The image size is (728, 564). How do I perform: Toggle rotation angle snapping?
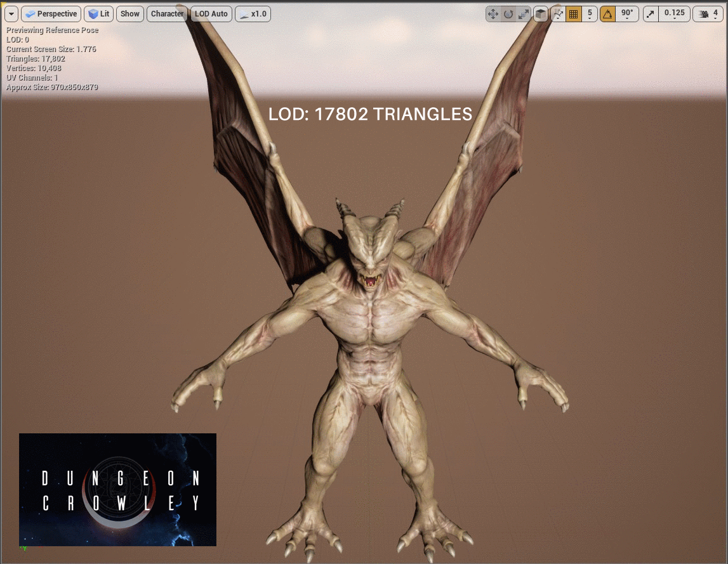pos(607,14)
